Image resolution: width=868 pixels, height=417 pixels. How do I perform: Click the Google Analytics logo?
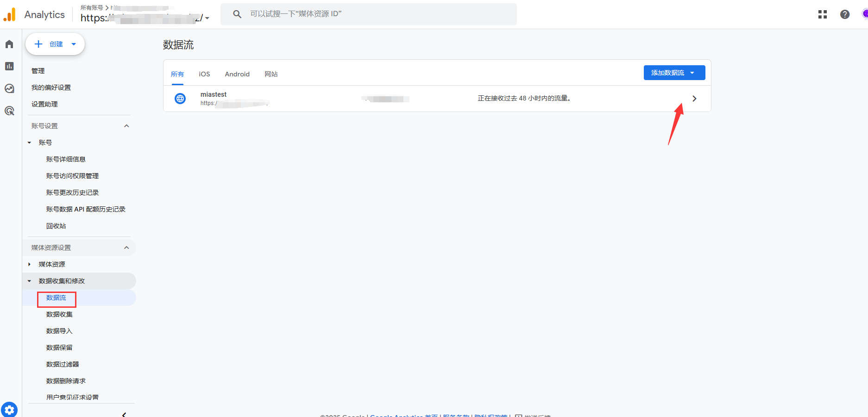[10, 14]
